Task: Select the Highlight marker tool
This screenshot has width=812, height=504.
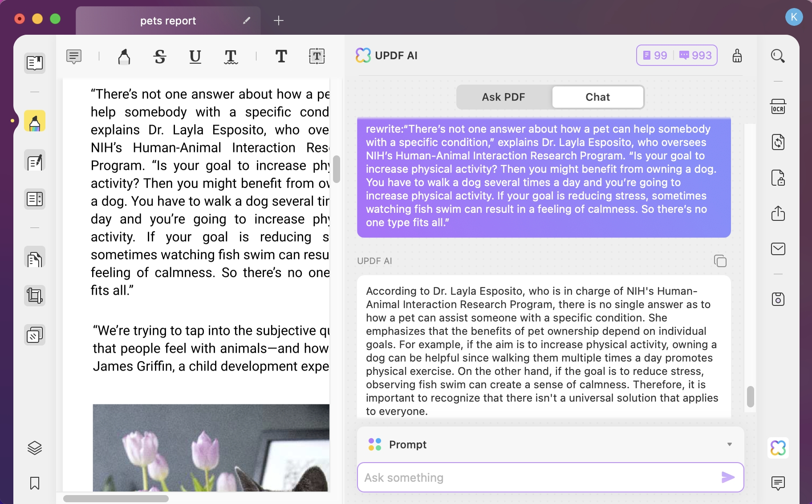Action: pos(124,57)
